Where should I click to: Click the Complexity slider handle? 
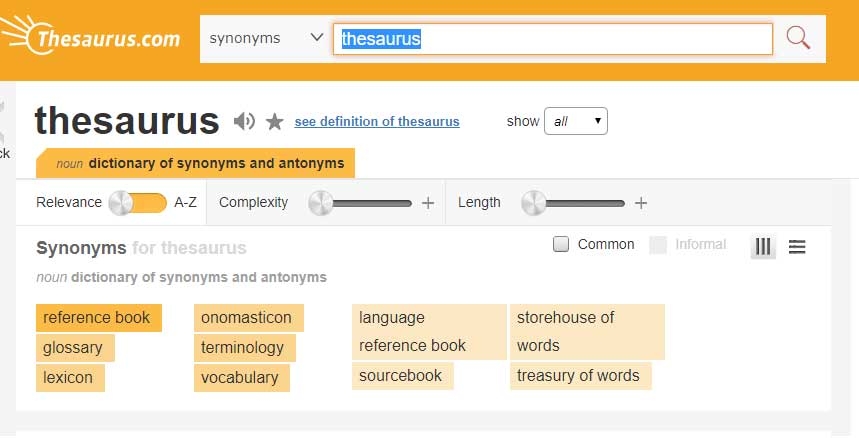(320, 203)
